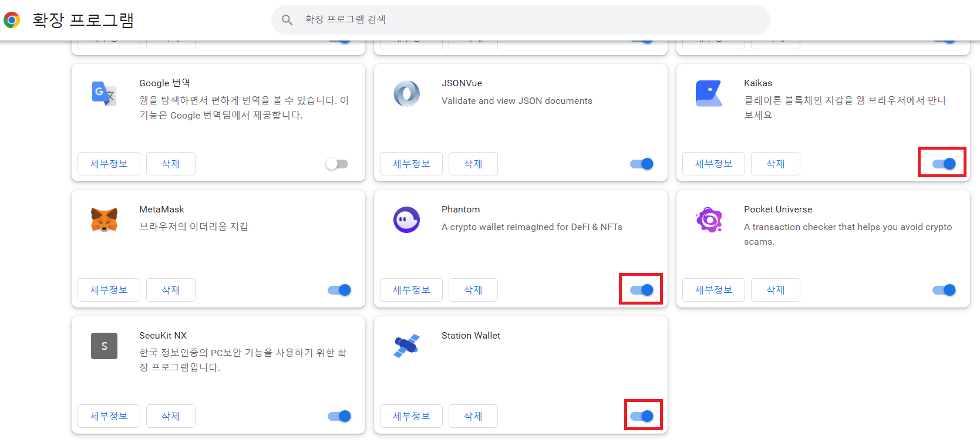The height and width of the screenshot is (446, 980).
Task: Toggle off the Station Wallet extension
Action: (x=642, y=416)
